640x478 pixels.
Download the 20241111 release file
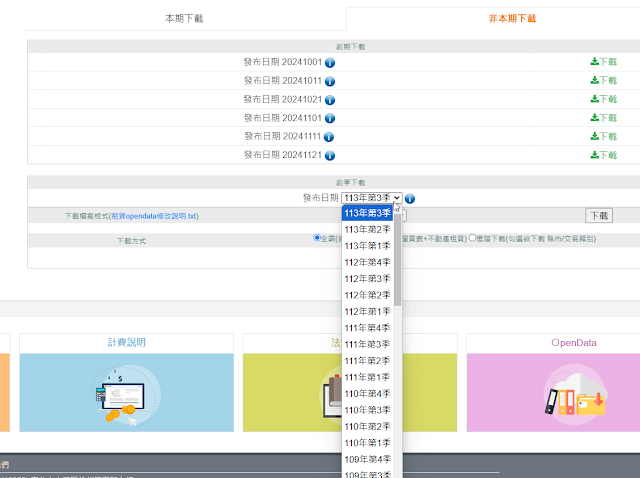tap(604, 136)
